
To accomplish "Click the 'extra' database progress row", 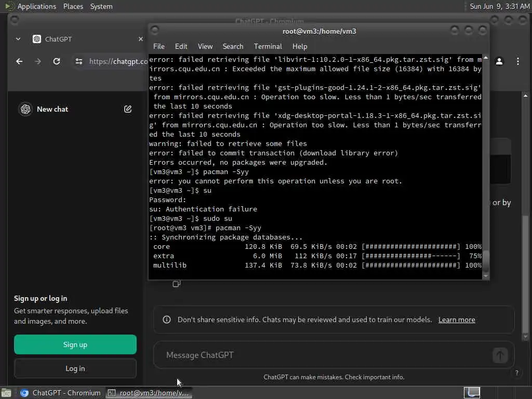I will (317, 256).
